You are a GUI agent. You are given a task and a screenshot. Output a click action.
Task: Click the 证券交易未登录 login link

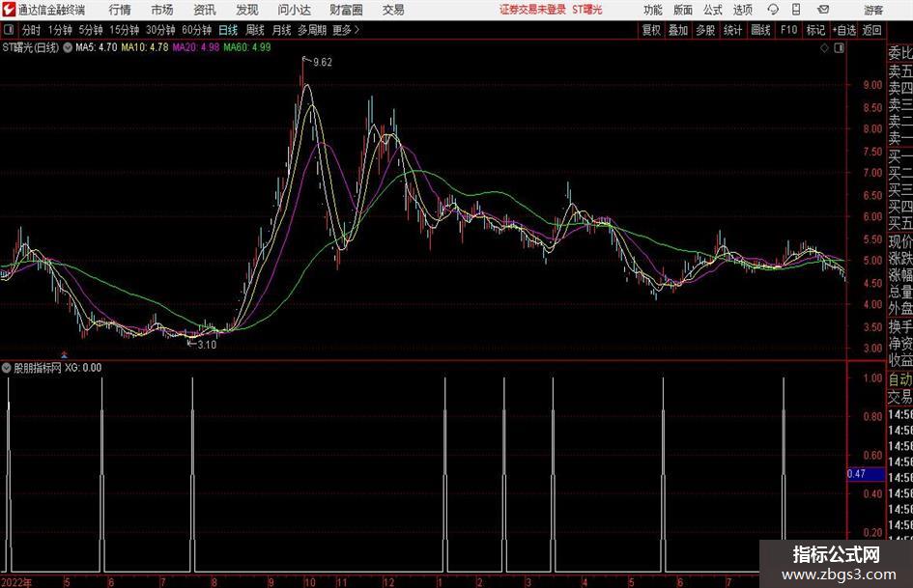click(x=532, y=10)
